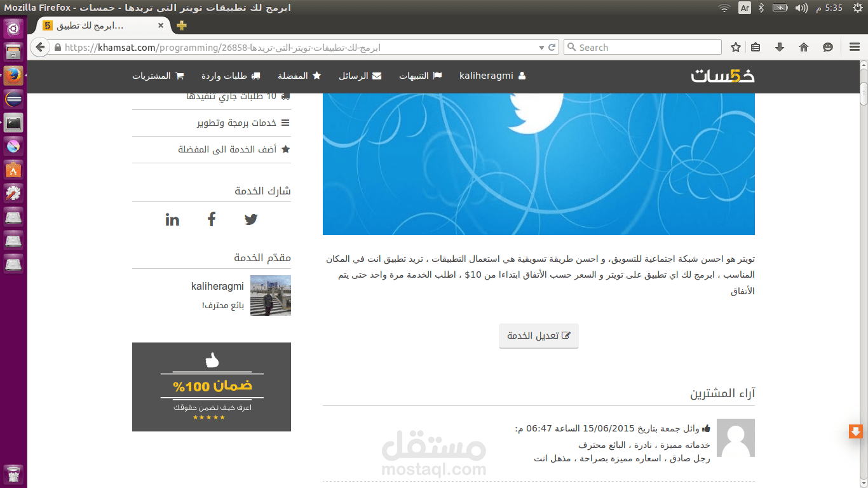Open الرسائل messages menu
868x488 pixels.
360,76
